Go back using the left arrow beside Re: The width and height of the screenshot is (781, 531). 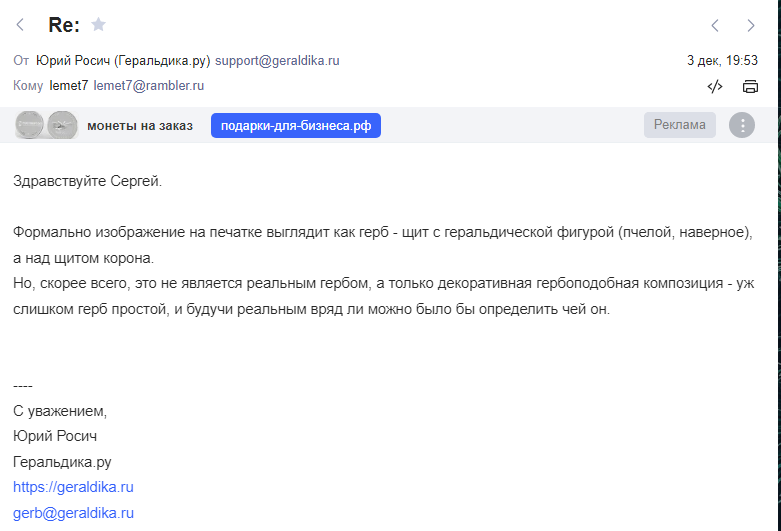coord(20,24)
